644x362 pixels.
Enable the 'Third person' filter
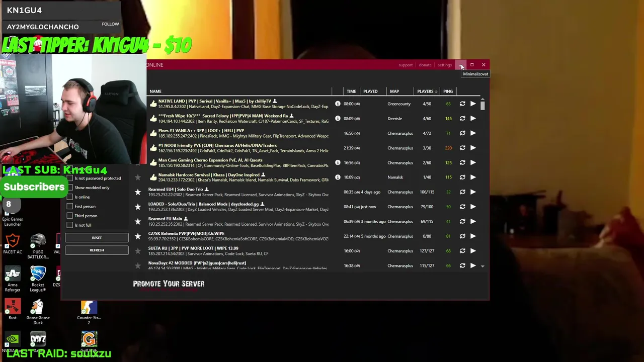pos(70,216)
